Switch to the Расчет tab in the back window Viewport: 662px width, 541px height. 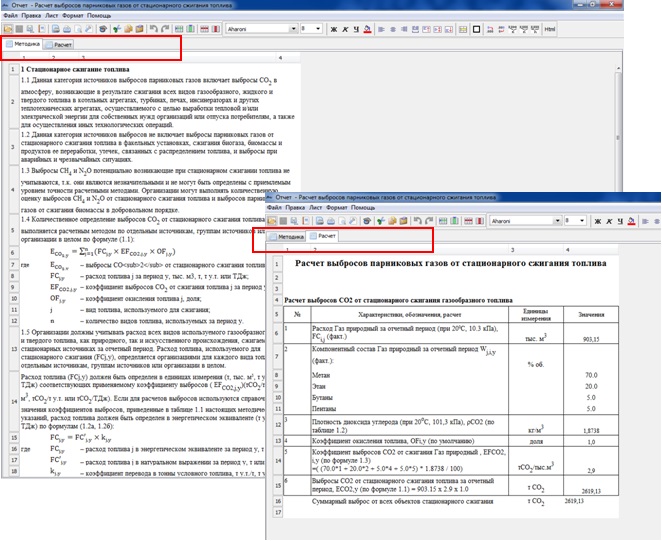tap(63, 46)
